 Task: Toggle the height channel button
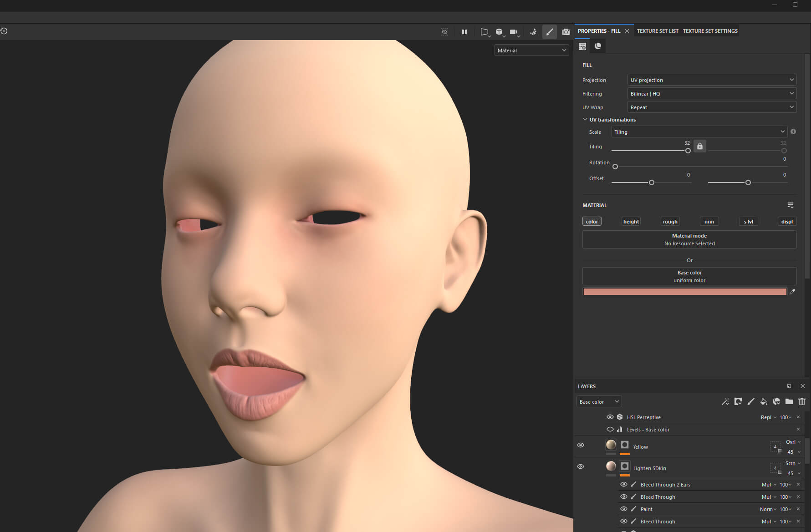631,222
